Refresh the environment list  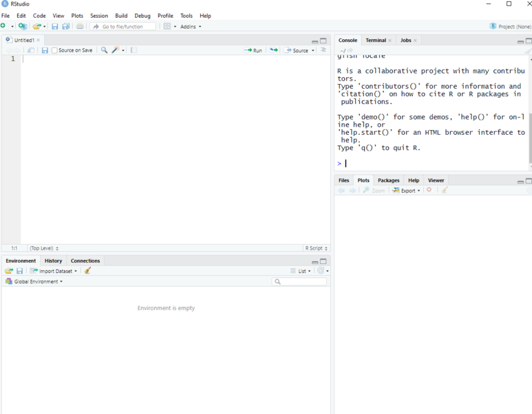(321, 270)
